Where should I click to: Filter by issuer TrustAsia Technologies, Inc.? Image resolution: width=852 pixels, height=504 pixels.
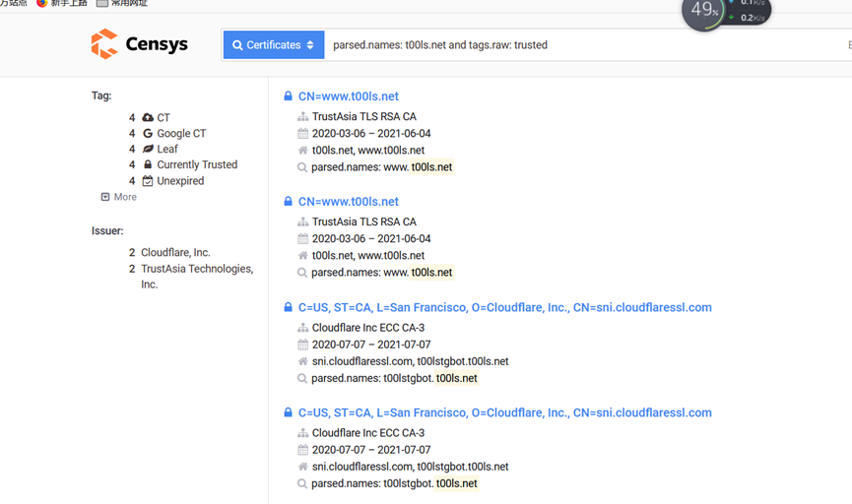coord(196,269)
